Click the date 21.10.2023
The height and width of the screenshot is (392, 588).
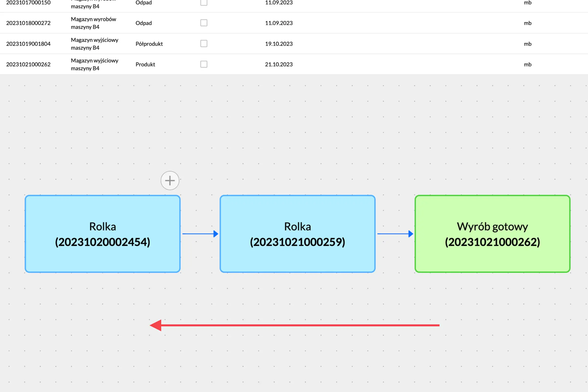(x=279, y=64)
